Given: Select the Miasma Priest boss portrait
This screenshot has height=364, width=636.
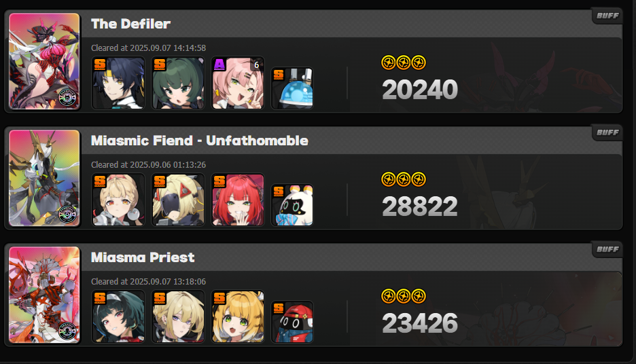Looking at the screenshot, I should (x=44, y=295).
